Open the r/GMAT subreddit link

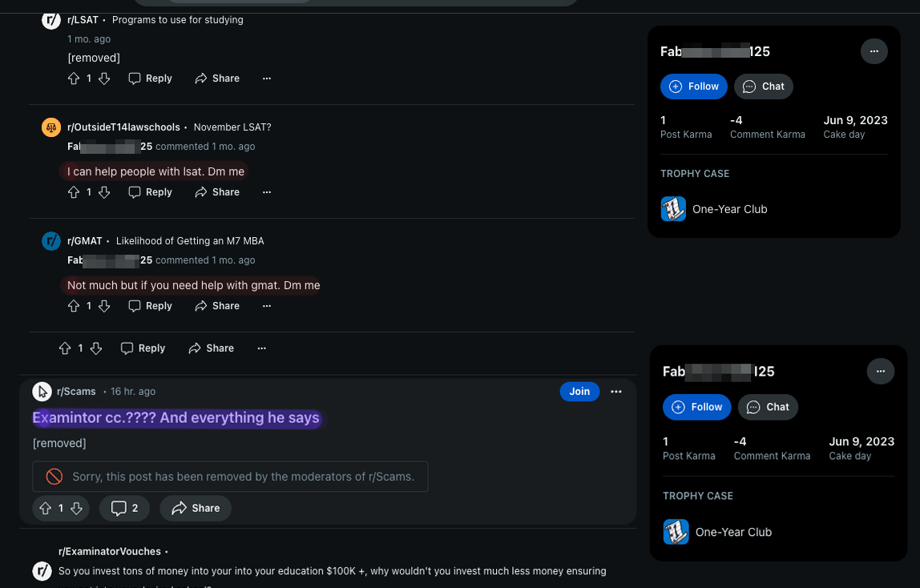coord(84,241)
